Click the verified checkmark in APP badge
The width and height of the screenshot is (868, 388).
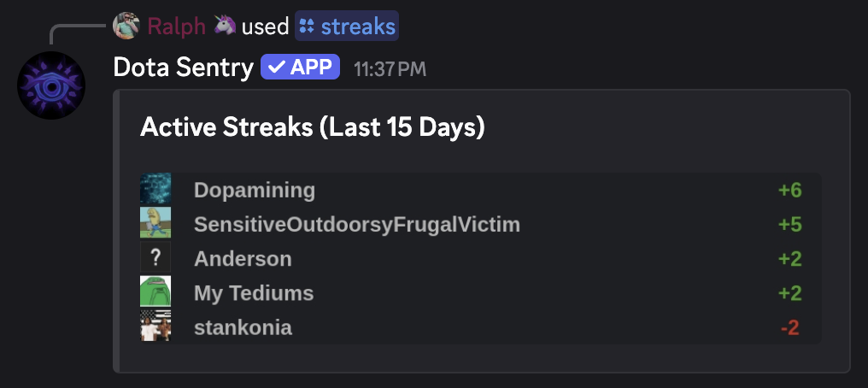(x=276, y=68)
